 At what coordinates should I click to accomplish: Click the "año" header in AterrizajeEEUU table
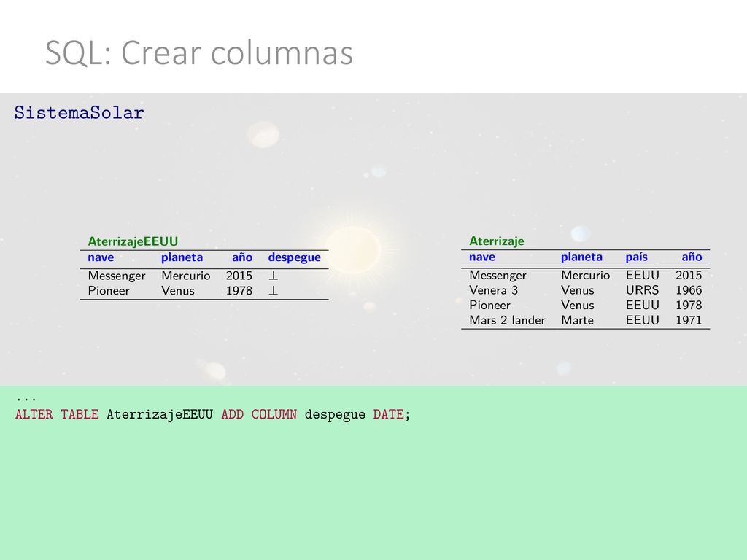tap(242, 257)
